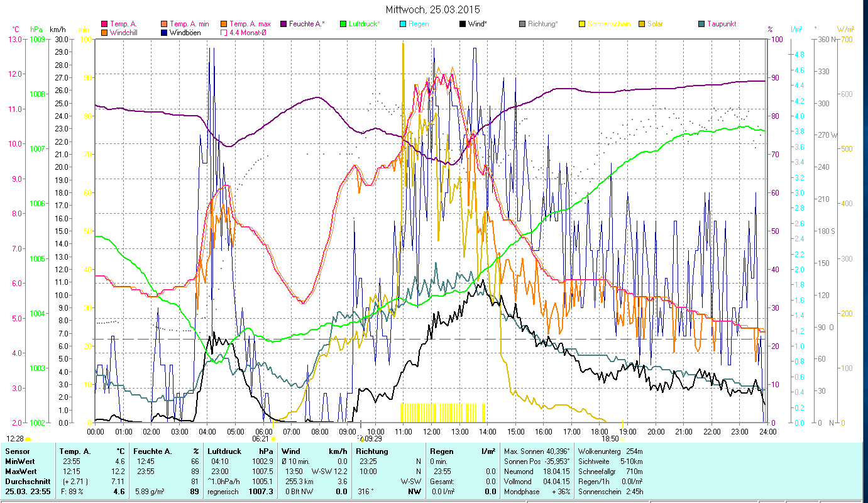Image resolution: width=868 pixels, height=503 pixels.
Task: Click the green Luftdruck* legend swatch
Action: click(x=343, y=25)
